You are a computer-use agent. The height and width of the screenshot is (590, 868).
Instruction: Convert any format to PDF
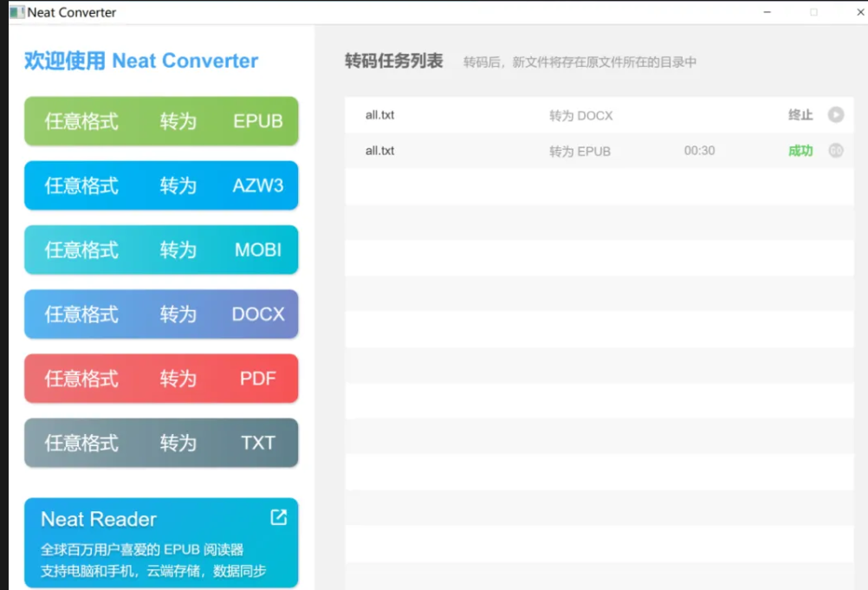(161, 378)
